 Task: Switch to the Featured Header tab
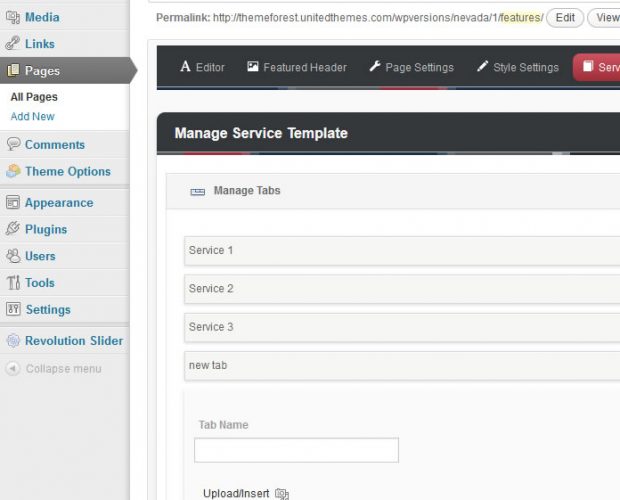[x=297, y=68]
